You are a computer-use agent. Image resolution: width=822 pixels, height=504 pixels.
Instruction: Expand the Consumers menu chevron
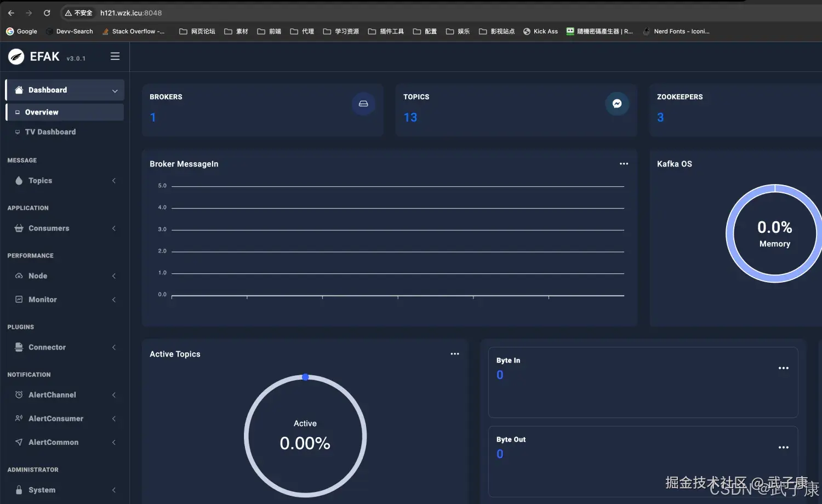pos(114,228)
